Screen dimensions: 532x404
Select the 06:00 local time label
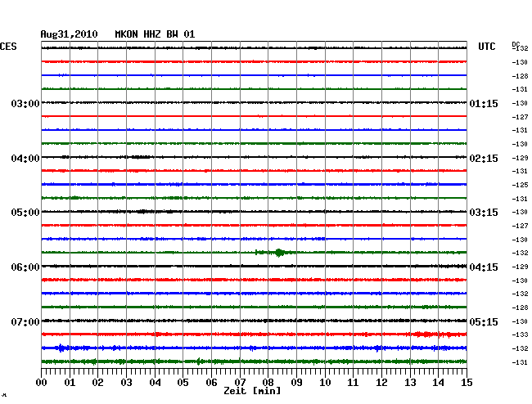click(x=25, y=267)
